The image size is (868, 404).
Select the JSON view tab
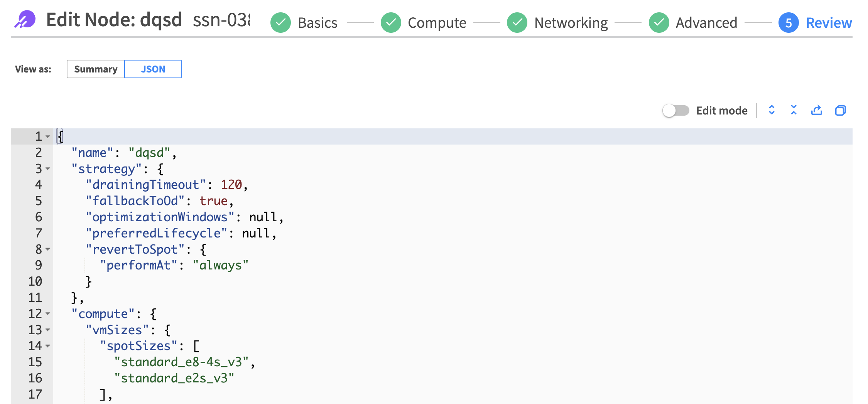click(153, 69)
